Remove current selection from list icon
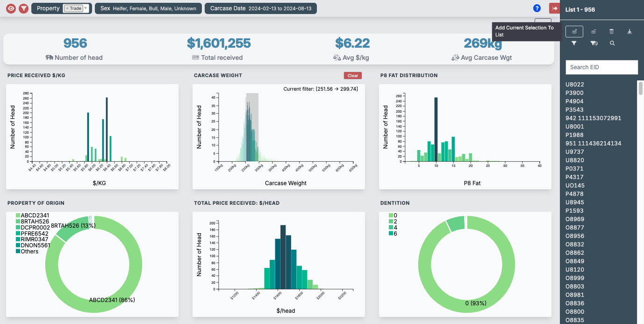The image size is (644, 324). coord(593,32)
